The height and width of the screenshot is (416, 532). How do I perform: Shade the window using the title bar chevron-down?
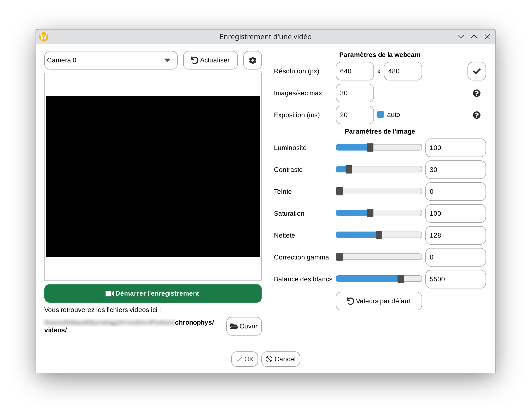(461, 37)
